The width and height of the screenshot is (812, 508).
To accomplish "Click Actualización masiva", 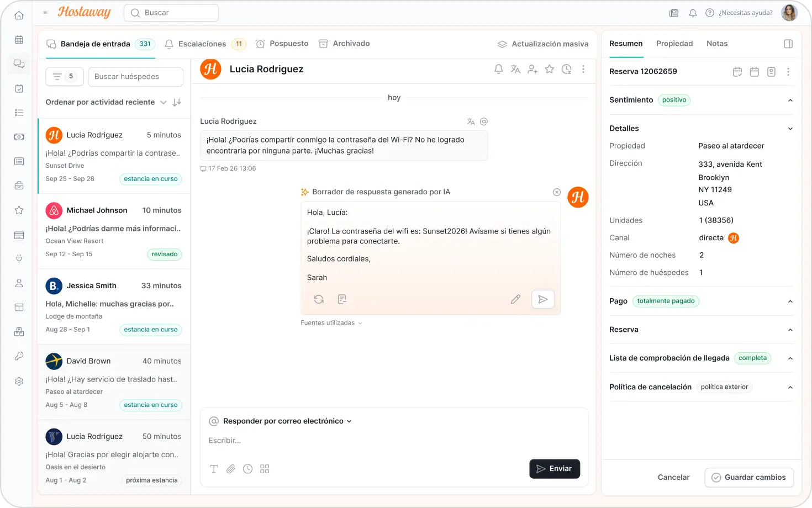I will click(x=543, y=44).
